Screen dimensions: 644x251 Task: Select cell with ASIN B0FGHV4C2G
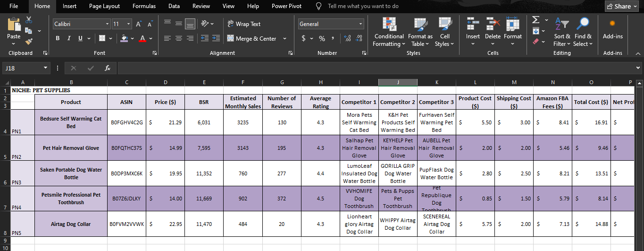126,122
